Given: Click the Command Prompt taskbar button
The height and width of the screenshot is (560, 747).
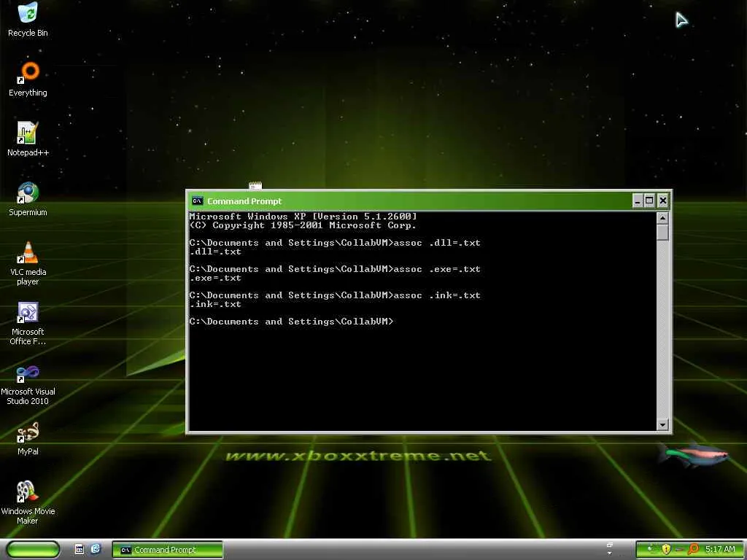Looking at the screenshot, I should tap(167, 550).
